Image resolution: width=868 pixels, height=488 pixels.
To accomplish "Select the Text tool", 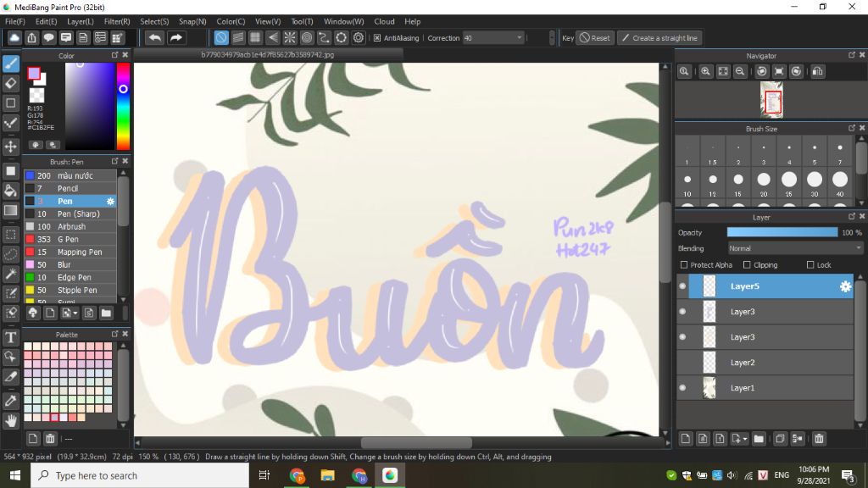I will [10, 337].
